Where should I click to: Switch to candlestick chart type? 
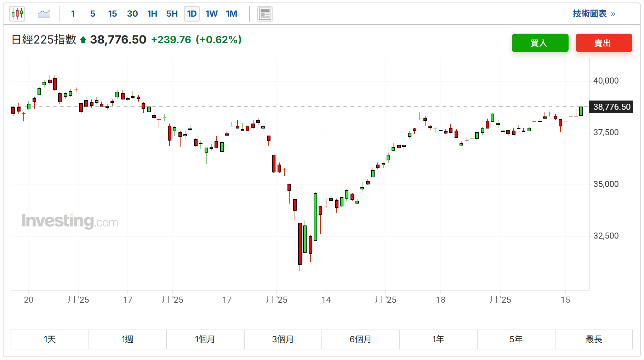tap(17, 14)
